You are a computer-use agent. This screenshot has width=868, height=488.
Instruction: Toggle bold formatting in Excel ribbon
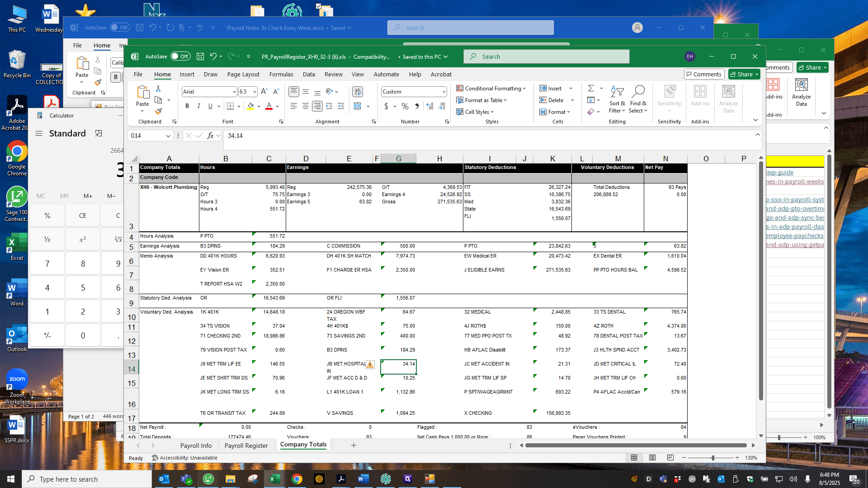187,106
